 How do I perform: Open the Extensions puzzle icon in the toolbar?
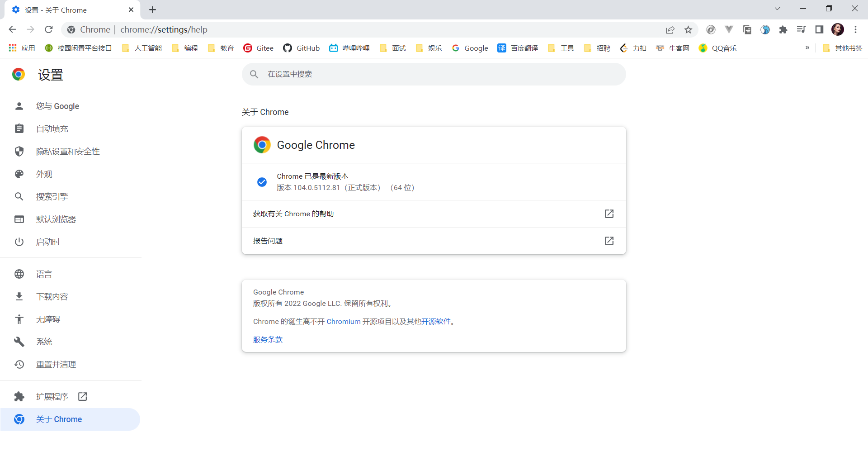point(783,29)
